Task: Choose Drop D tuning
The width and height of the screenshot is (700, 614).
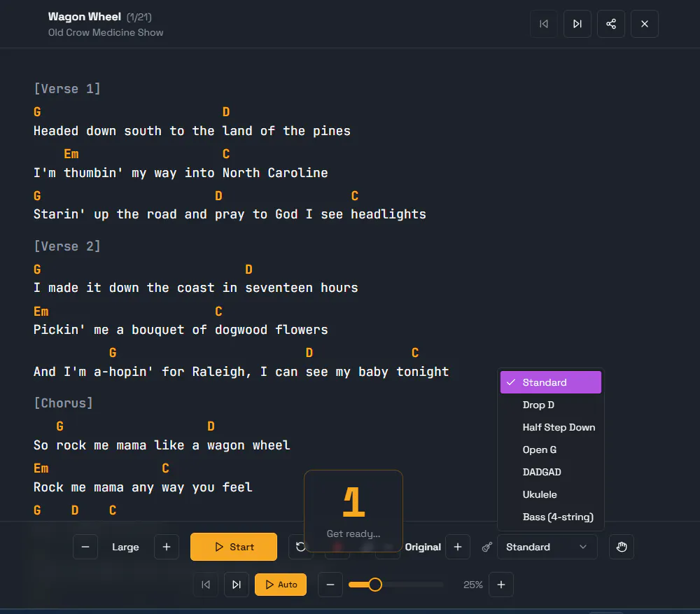Action: pos(550,405)
